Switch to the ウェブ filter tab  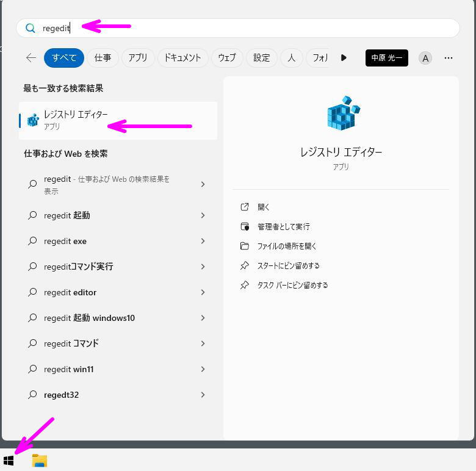[227, 58]
